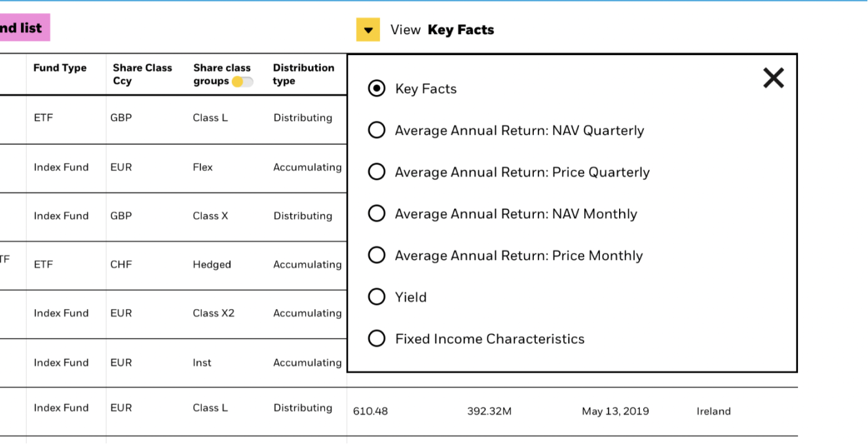Select the Key Facts radio button
This screenshot has width=868, height=448.
pos(377,89)
